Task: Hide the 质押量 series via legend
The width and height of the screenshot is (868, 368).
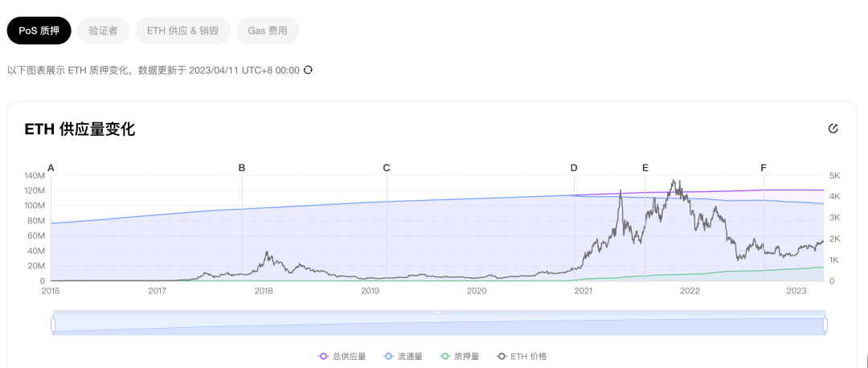Action: 460,356
